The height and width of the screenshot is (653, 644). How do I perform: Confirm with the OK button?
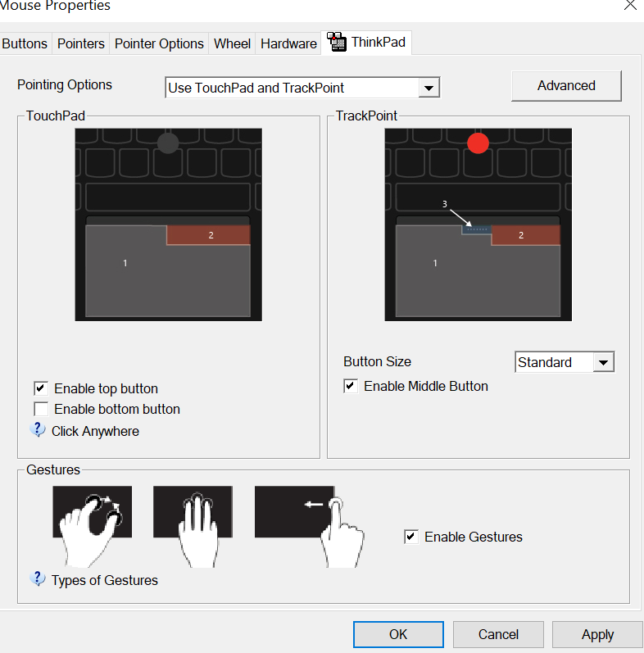pos(398,634)
